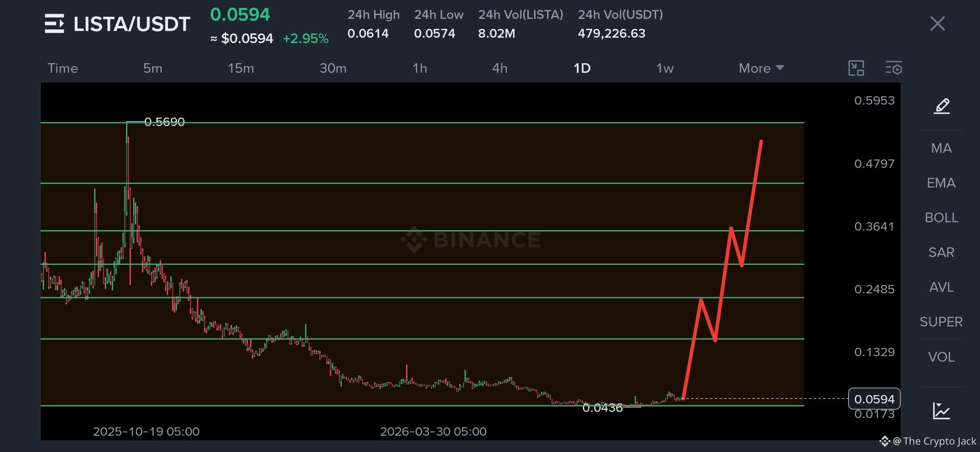The image size is (980, 452).
Task: Select the 30m timeframe
Action: click(333, 68)
